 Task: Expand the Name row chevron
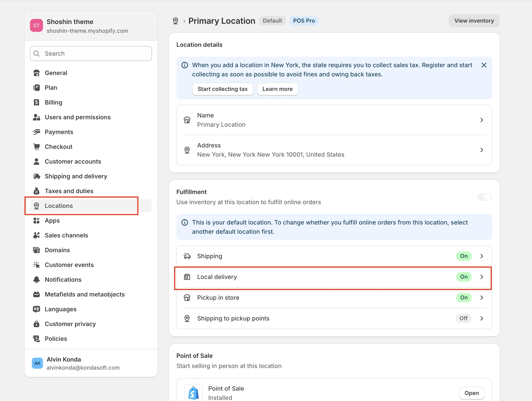tap(481, 120)
